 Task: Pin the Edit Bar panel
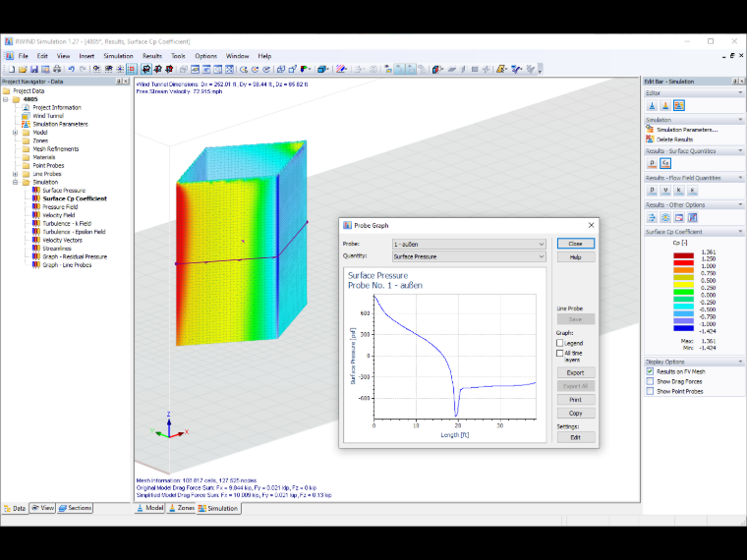click(x=734, y=82)
